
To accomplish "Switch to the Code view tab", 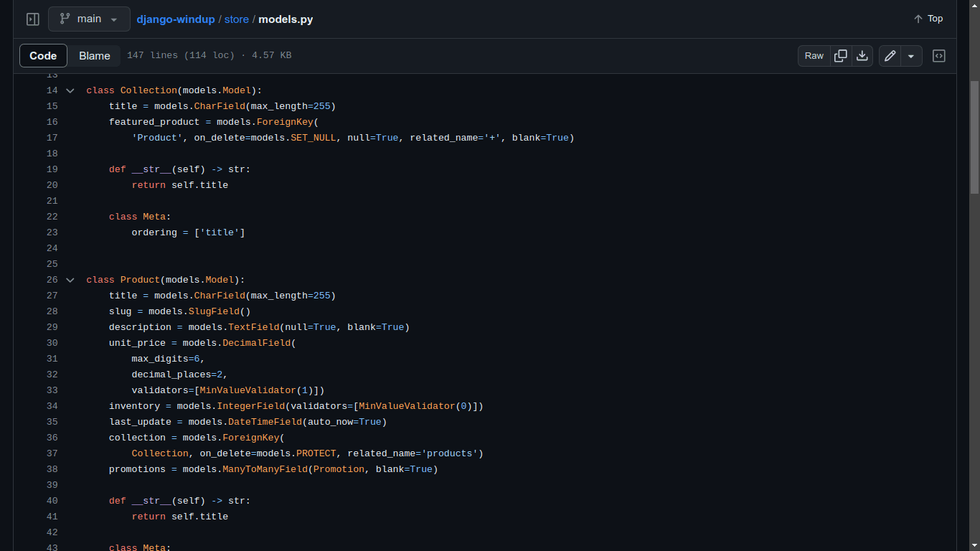I will (43, 55).
